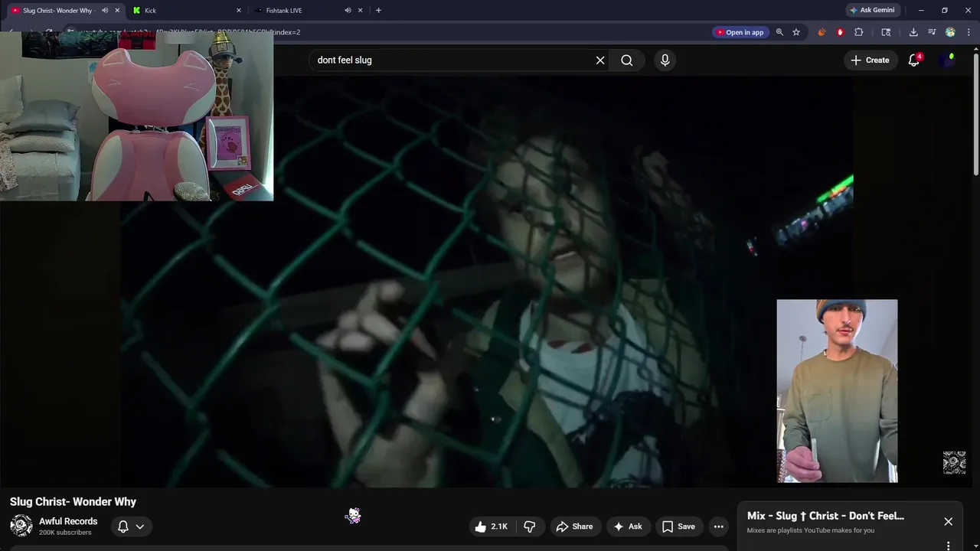Click the video title Slug Christ- Wonder Why
980x551 pixels.
click(x=73, y=501)
